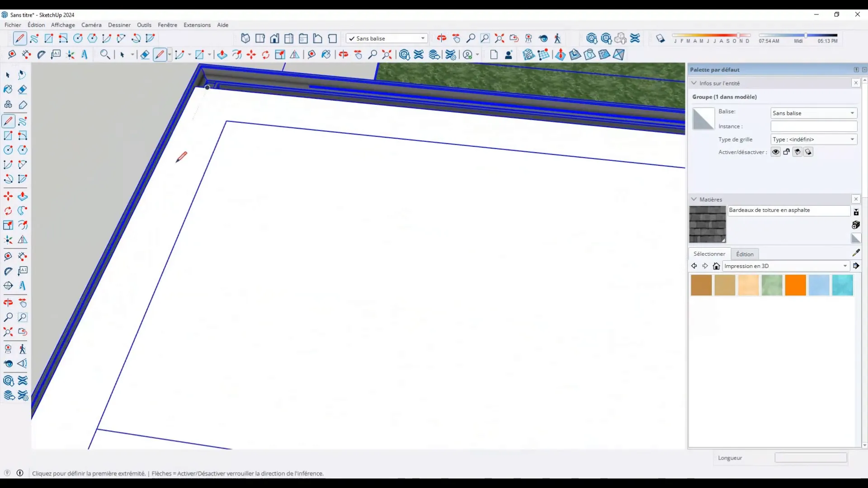Choose the Circle tool in left toolbar
Screen dimensions: 868x488
[8, 150]
